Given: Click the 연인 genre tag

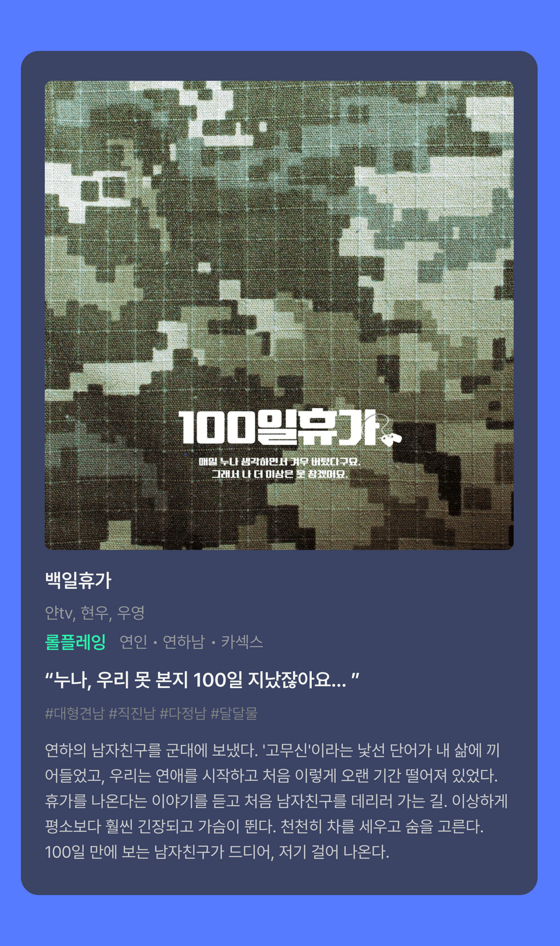Looking at the screenshot, I should [x=133, y=642].
